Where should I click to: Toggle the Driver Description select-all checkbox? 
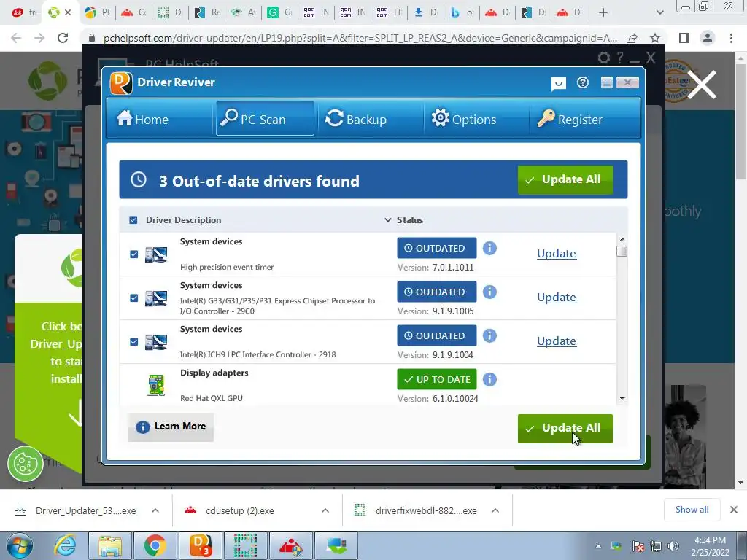(133, 220)
